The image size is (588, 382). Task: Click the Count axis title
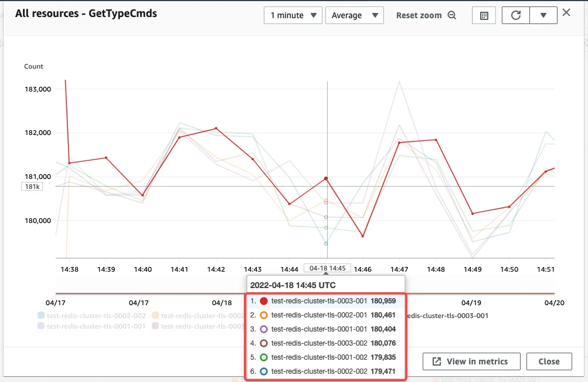pos(34,66)
